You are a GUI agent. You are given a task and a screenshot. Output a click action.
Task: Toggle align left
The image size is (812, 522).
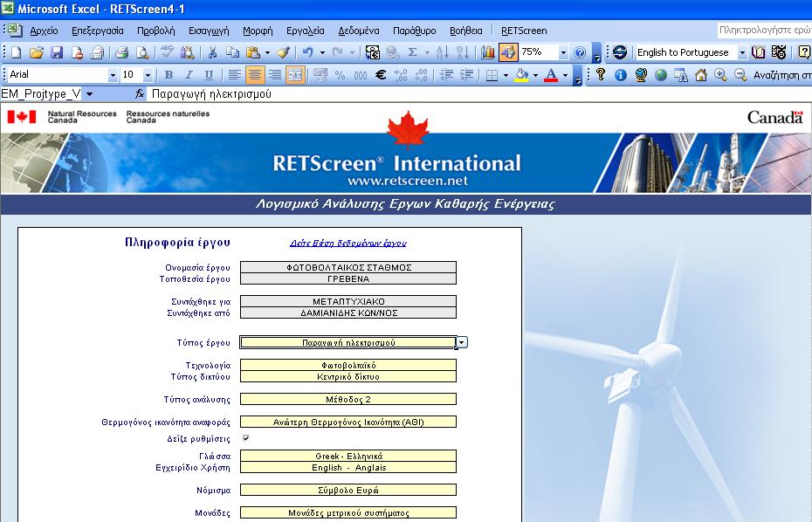(235, 75)
